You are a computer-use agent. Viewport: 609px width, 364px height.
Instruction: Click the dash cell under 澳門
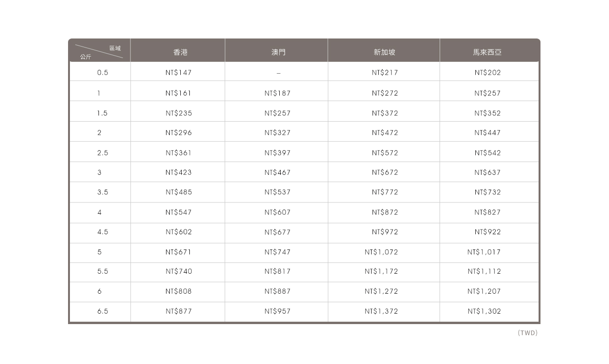click(278, 73)
